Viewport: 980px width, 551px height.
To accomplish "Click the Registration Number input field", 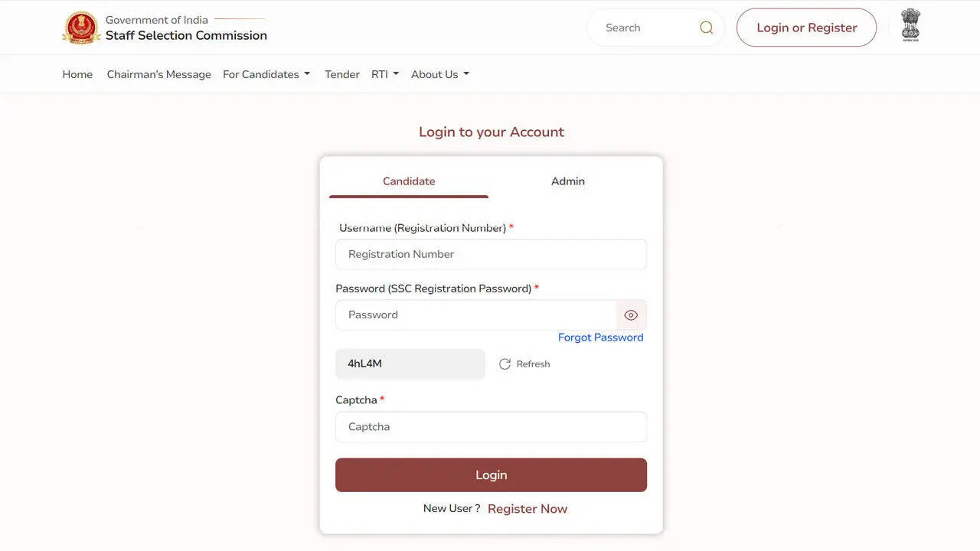I will tap(491, 254).
